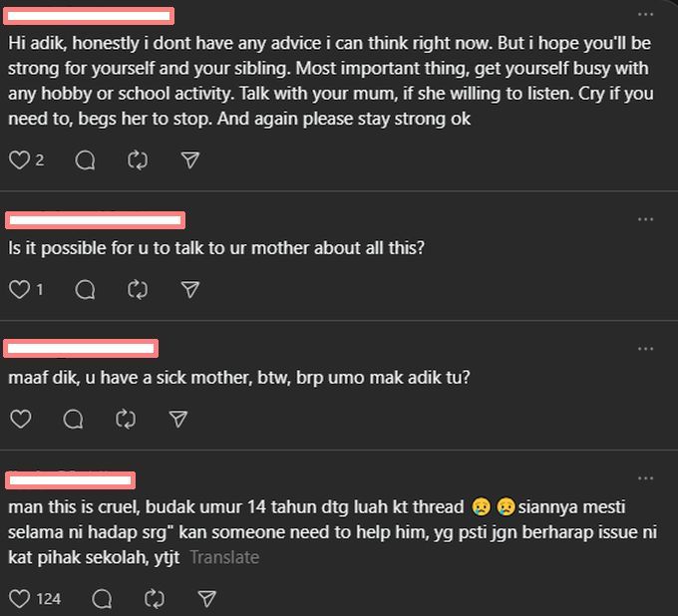The width and height of the screenshot is (678, 616).
Task: Reply to the 'maaf dik' post
Action: [x=73, y=419]
